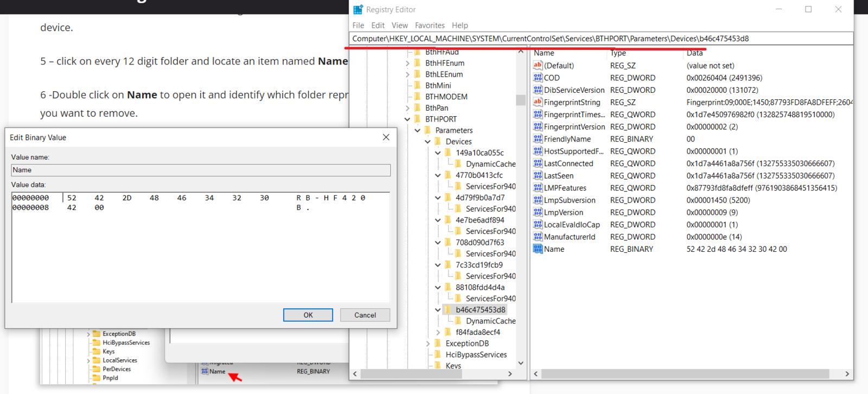Select the Keys tree item in Registry Editor
Screen dimensions: 868x394
click(x=453, y=365)
